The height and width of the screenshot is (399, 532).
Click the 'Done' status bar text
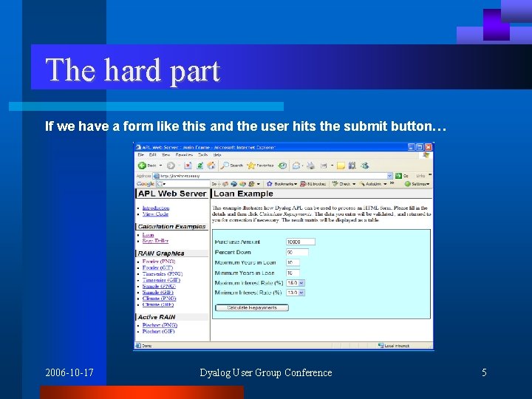(x=147, y=346)
